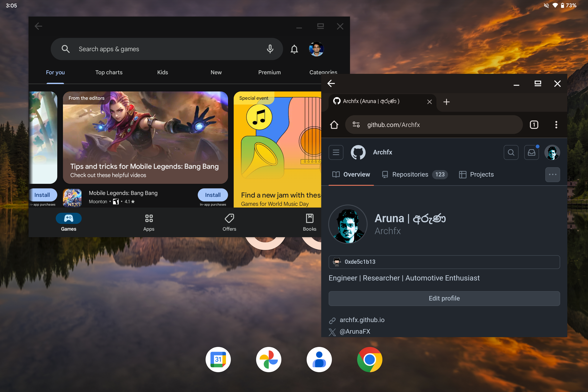Screen dimensions: 588x392
Task: Open Chrome tab switcher showing one tab
Action: (534, 125)
